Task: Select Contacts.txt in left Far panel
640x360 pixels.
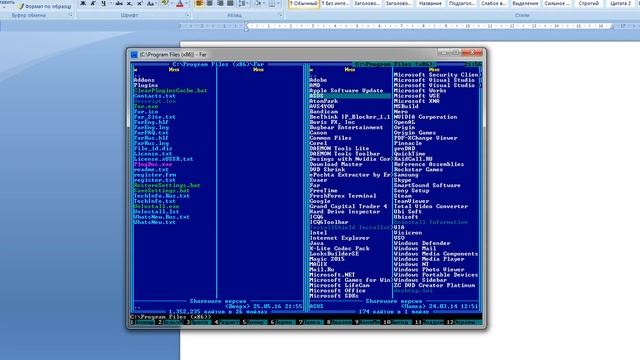Action: [155, 96]
